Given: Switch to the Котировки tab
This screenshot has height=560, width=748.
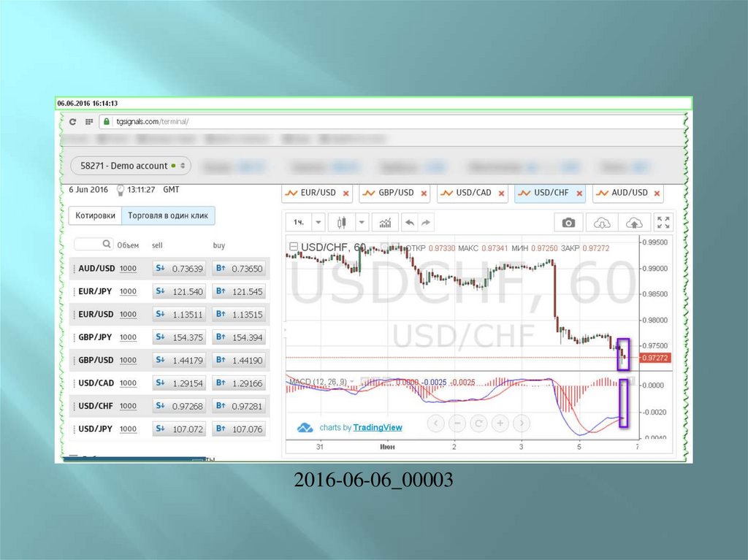Looking at the screenshot, I should point(96,215).
